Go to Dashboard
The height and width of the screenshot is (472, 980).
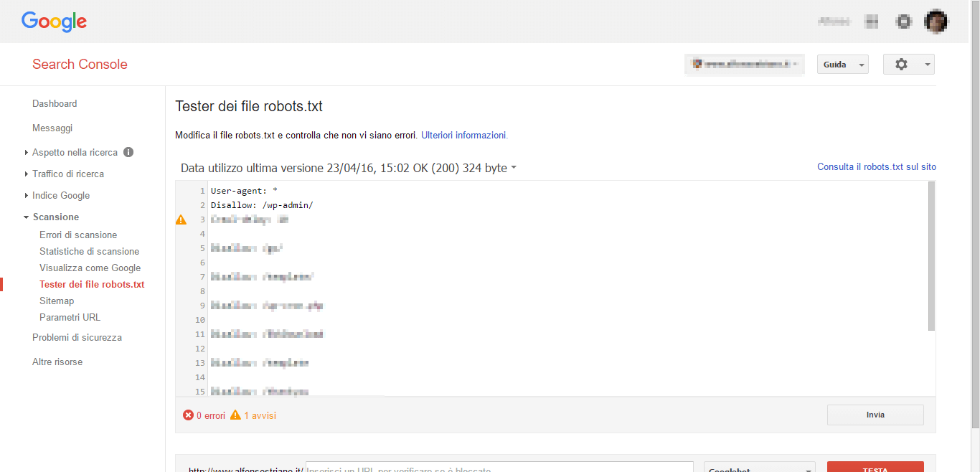point(55,103)
